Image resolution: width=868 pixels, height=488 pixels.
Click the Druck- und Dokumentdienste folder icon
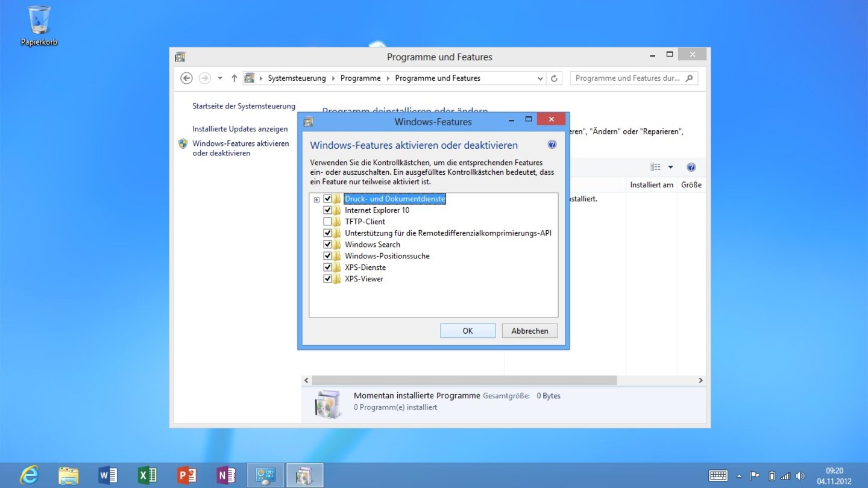tap(337, 199)
